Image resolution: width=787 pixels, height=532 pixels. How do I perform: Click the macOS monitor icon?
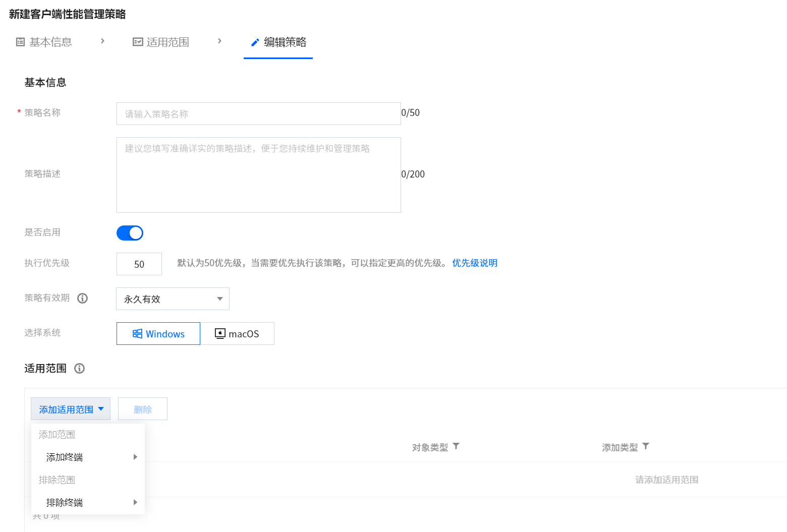click(220, 333)
